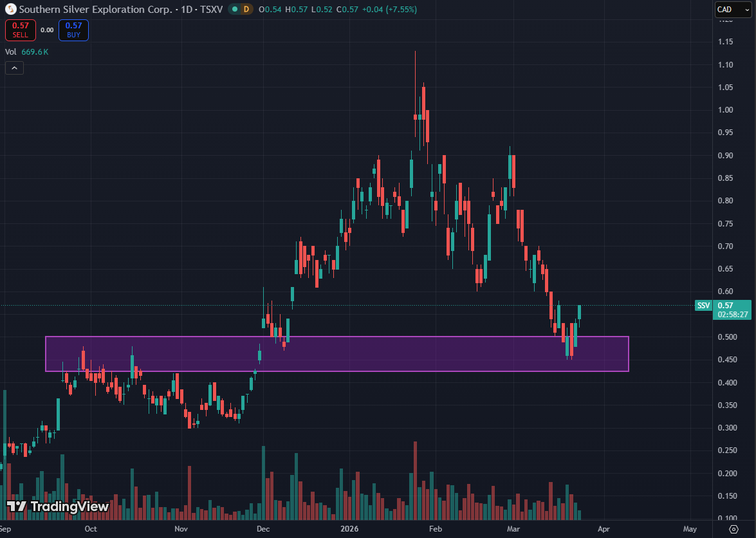This screenshot has height=538, width=756.
Task: Click the Feb label on time axis
Action: pyautogui.click(x=436, y=529)
